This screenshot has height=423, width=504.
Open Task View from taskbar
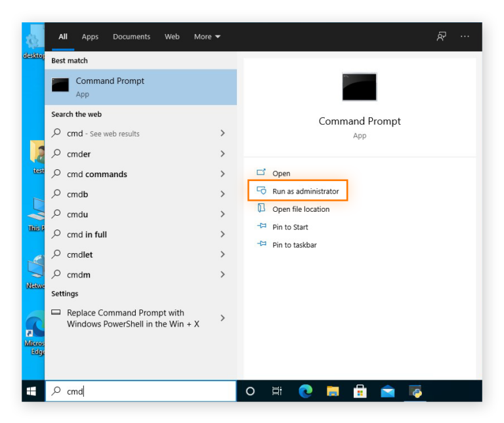(277, 391)
